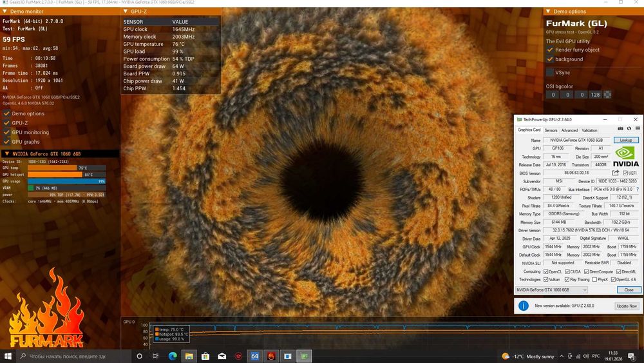Click the GPU temp orange bar
Image resolution: width=644 pixels, height=363 pixels.
pyautogui.click(x=52, y=168)
